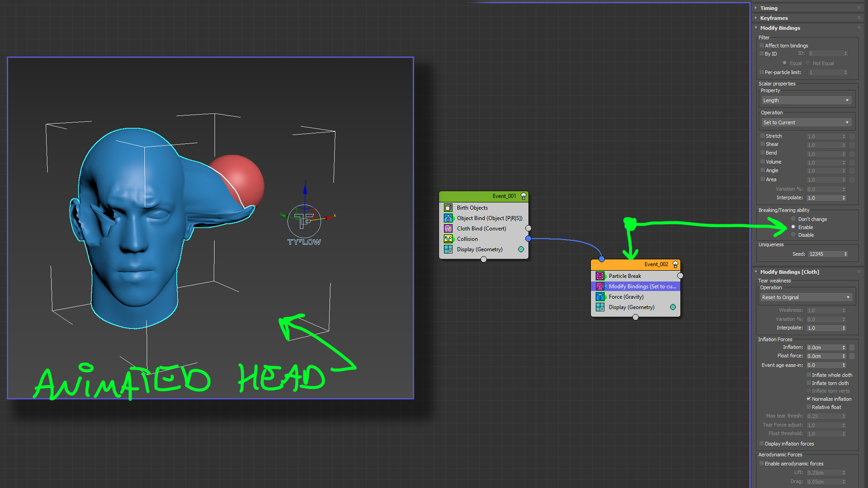Toggle the Event_001 lightbulb icon
This screenshot has width=868, height=488.
coord(524,196)
